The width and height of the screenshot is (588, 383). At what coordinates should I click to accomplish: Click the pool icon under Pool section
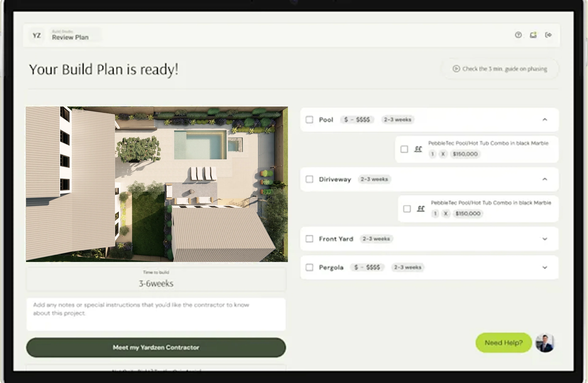418,149
